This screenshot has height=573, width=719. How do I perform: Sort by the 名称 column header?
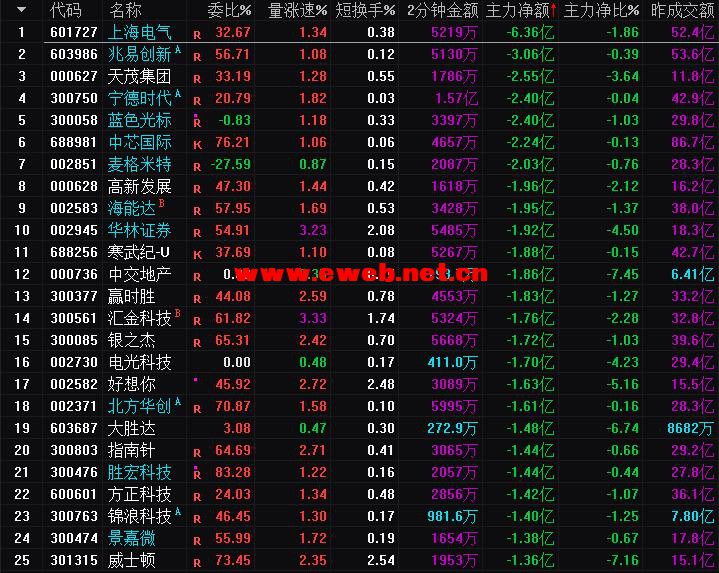[x=125, y=10]
